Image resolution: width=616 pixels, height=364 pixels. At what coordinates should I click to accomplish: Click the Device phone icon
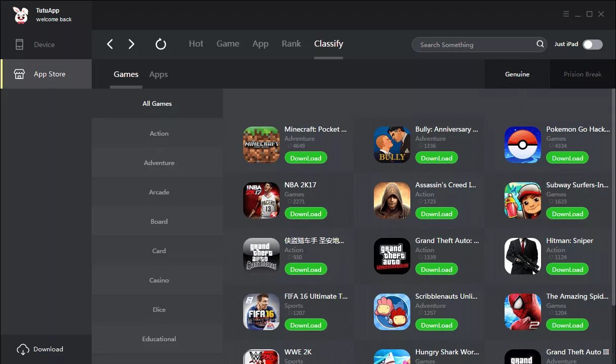pyautogui.click(x=19, y=45)
